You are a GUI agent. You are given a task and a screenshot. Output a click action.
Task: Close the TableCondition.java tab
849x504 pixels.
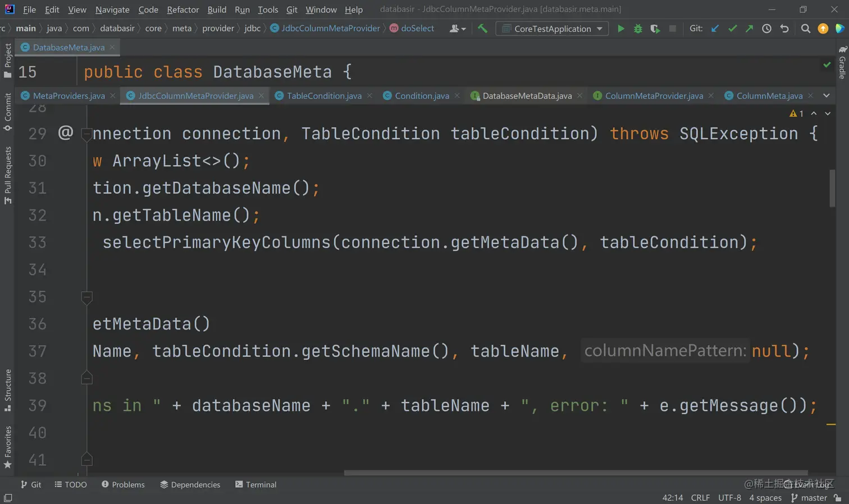369,95
